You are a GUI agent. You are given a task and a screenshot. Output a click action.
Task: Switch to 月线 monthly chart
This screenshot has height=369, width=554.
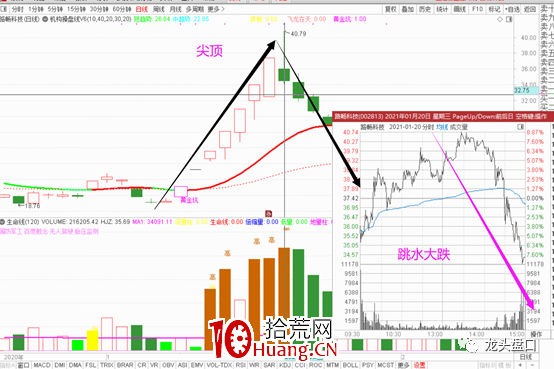(175, 9)
